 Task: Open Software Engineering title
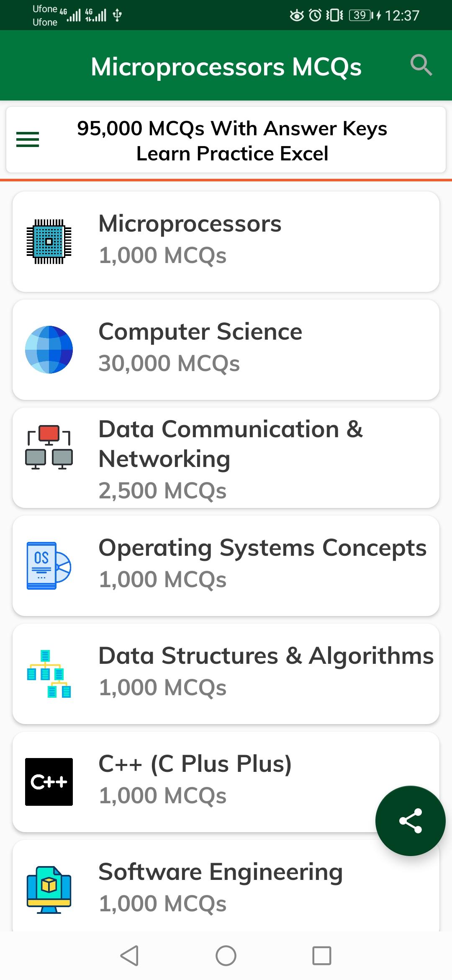[221, 872]
